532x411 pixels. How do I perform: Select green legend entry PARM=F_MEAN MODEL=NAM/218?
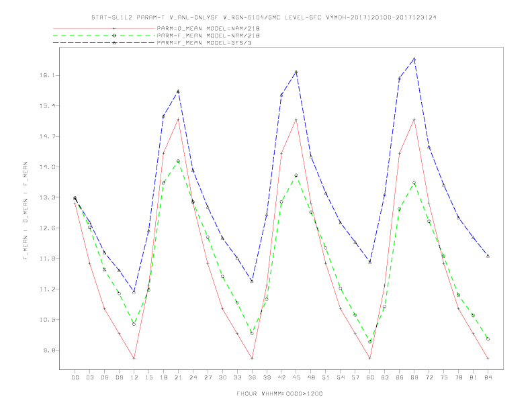pyautogui.click(x=208, y=36)
